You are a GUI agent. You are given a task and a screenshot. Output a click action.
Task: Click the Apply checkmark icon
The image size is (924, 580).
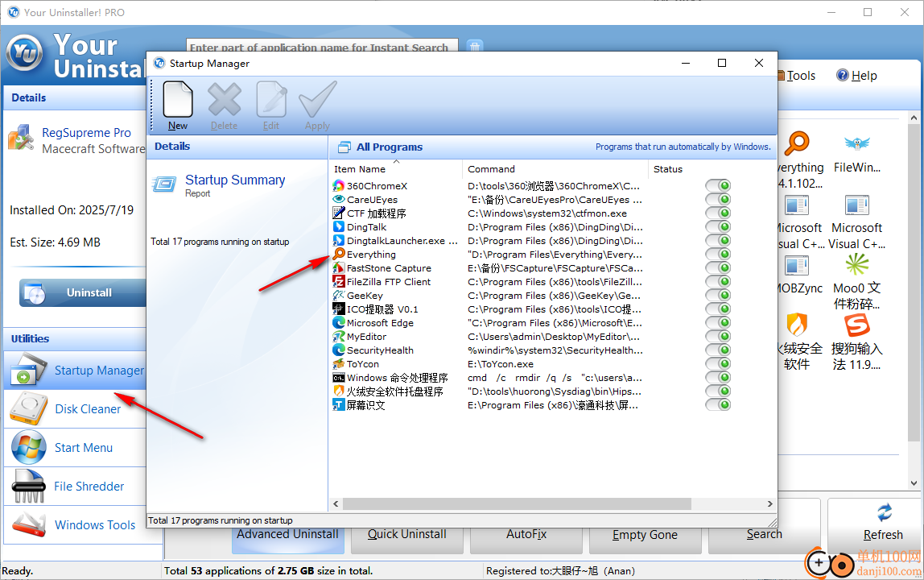(x=318, y=100)
